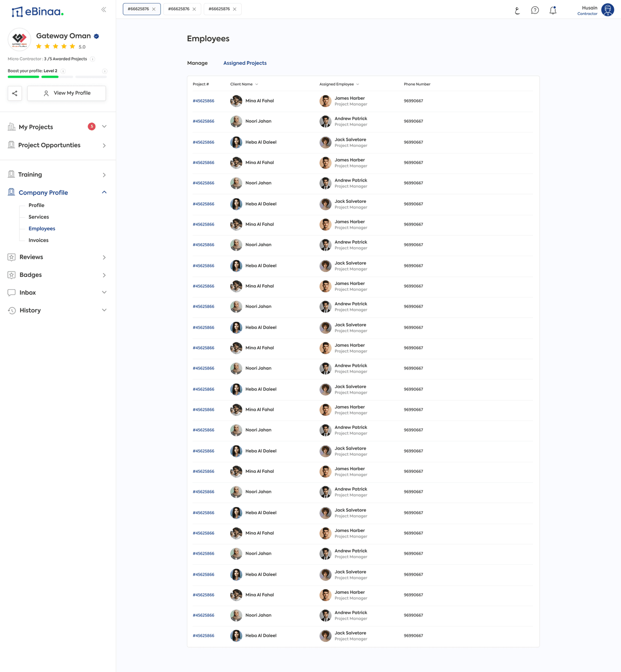Sort by Client Name dropdown arrow
Viewport: 621px width, 672px height.
(257, 84)
